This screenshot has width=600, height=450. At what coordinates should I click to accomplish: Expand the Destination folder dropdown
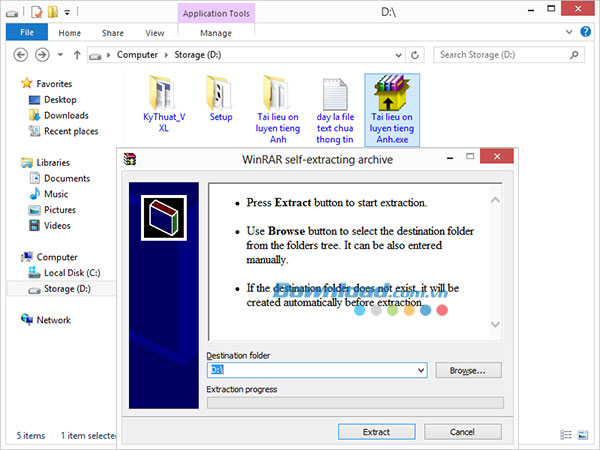[423, 370]
